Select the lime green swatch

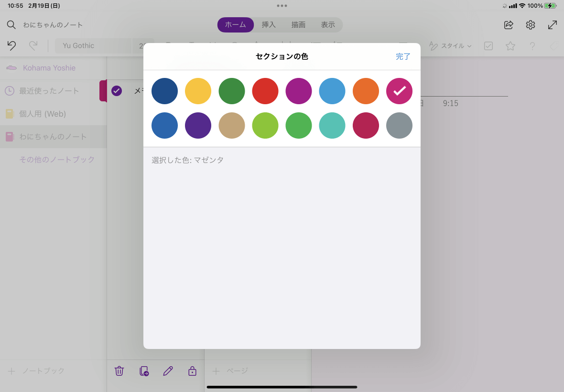click(x=265, y=126)
